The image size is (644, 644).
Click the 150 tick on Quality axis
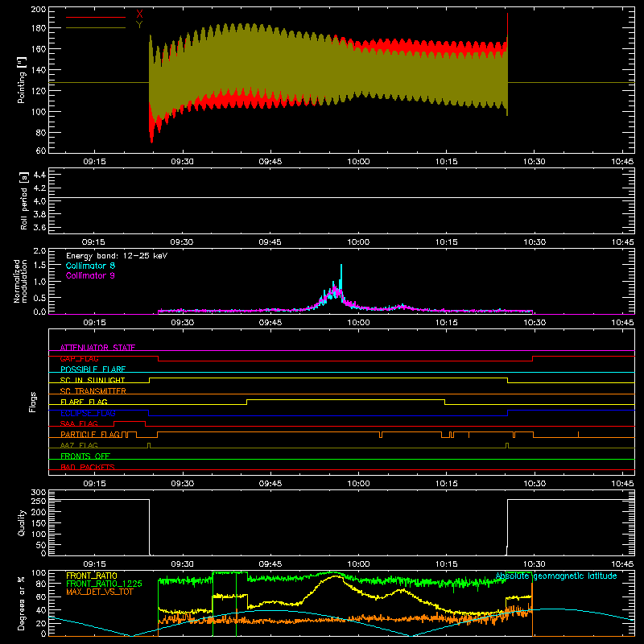pyautogui.click(x=38, y=524)
